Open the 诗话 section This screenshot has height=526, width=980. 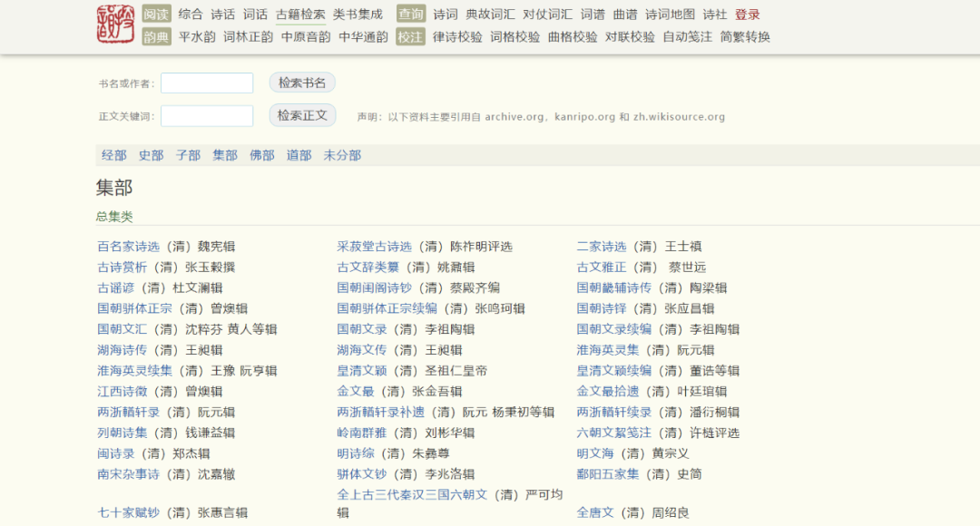[222, 15]
